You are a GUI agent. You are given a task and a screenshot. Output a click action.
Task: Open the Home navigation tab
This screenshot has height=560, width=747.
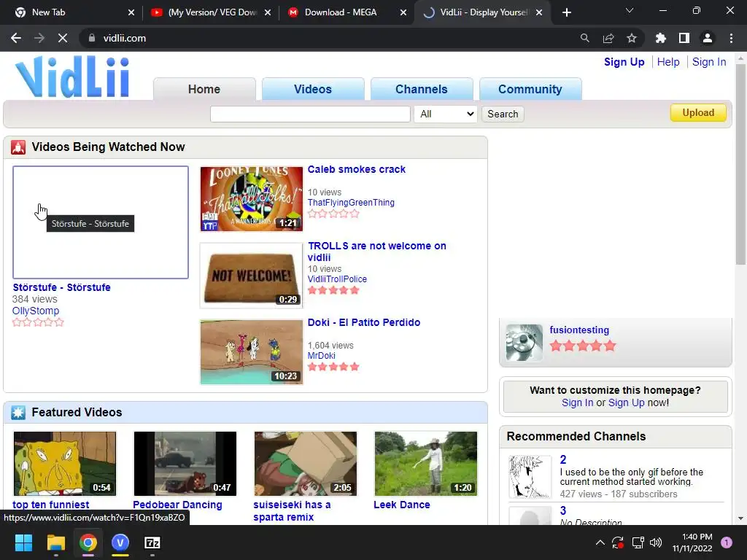point(204,89)
